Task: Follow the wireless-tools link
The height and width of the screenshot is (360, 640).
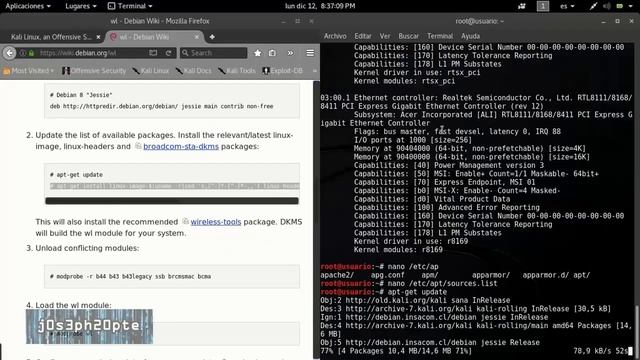Action: 216,222
